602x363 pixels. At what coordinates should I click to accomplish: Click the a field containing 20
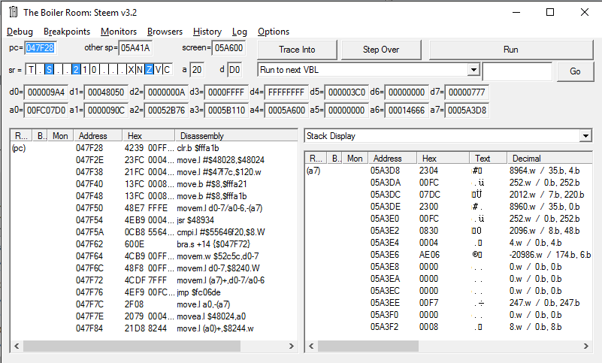point(197,70)
